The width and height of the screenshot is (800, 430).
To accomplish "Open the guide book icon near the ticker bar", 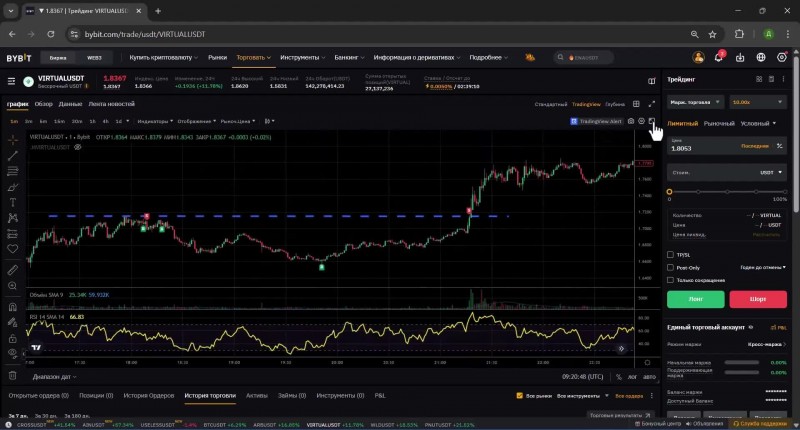I will point(652,81).
